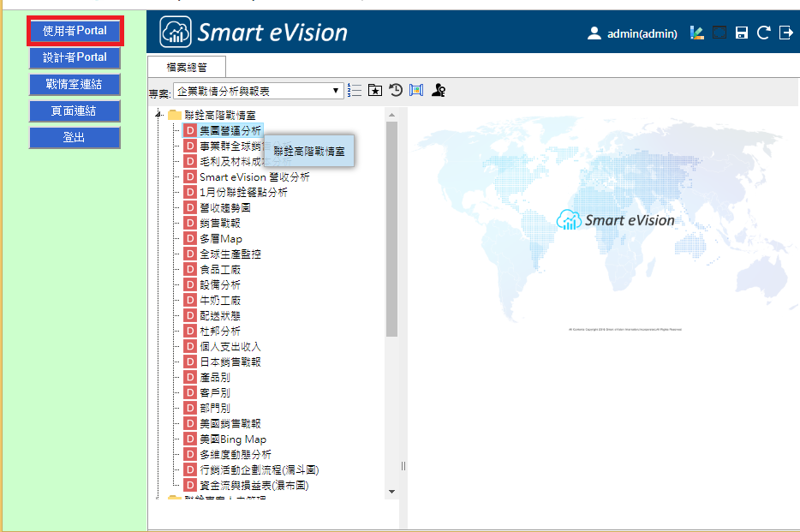Open the history clock icon

(x=396, y=90)
